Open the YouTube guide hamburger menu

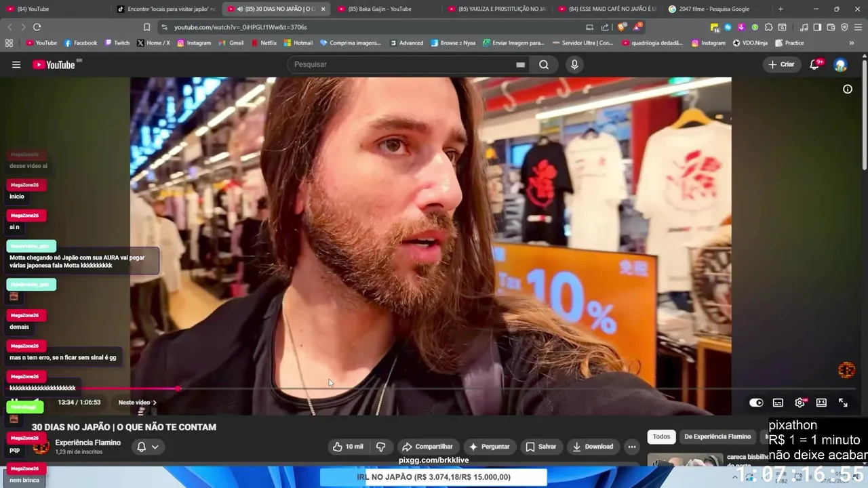click(16, 64)
